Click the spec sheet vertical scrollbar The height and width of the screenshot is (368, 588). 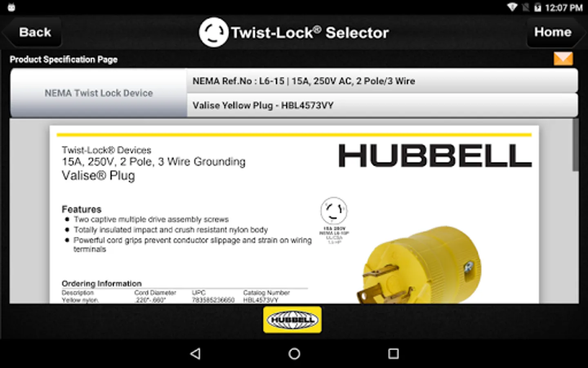(575, 145)
